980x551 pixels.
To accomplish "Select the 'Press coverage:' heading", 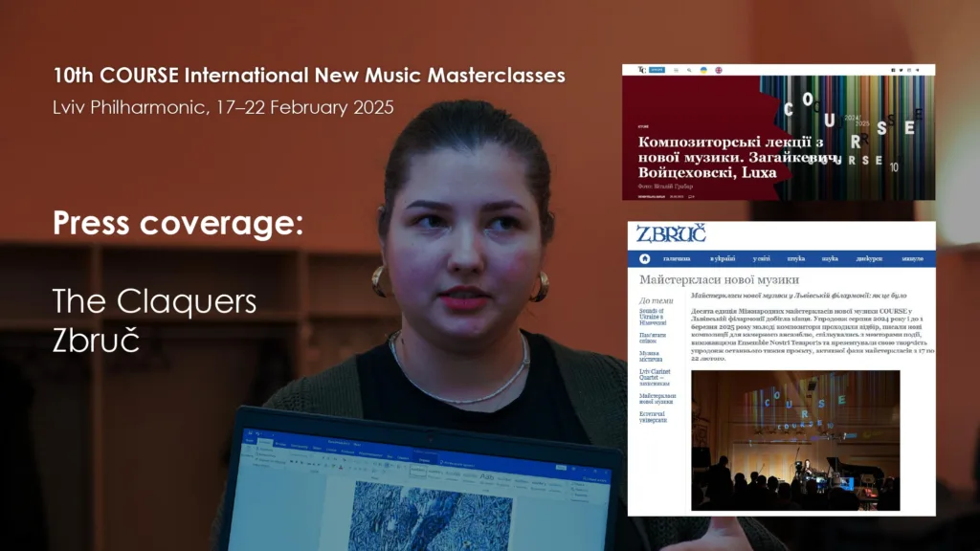I will click(178, 222).
